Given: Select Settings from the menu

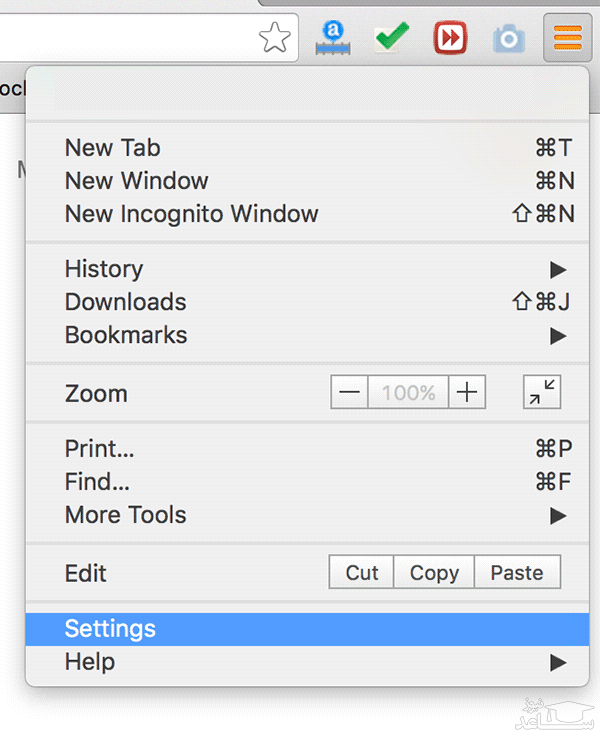Looking at the screenshot, I should point(110,629).
